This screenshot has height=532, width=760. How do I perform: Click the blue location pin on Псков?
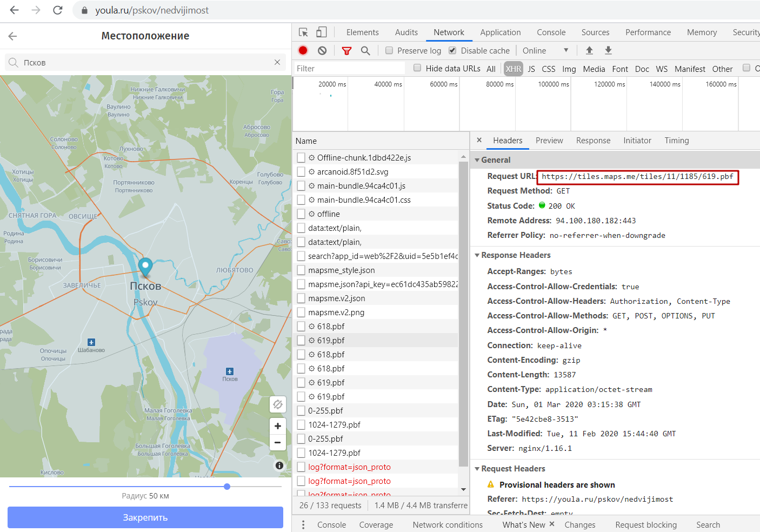click(145, 267)
